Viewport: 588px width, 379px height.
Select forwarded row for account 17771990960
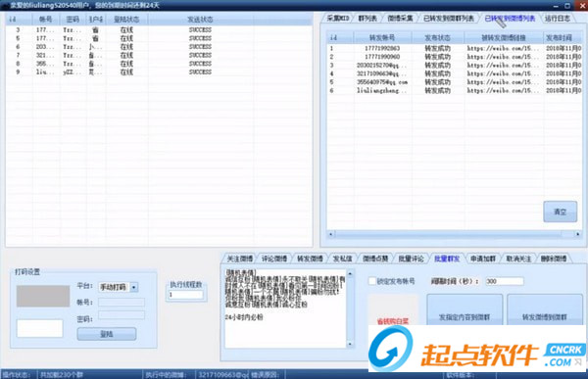point(455,57)
